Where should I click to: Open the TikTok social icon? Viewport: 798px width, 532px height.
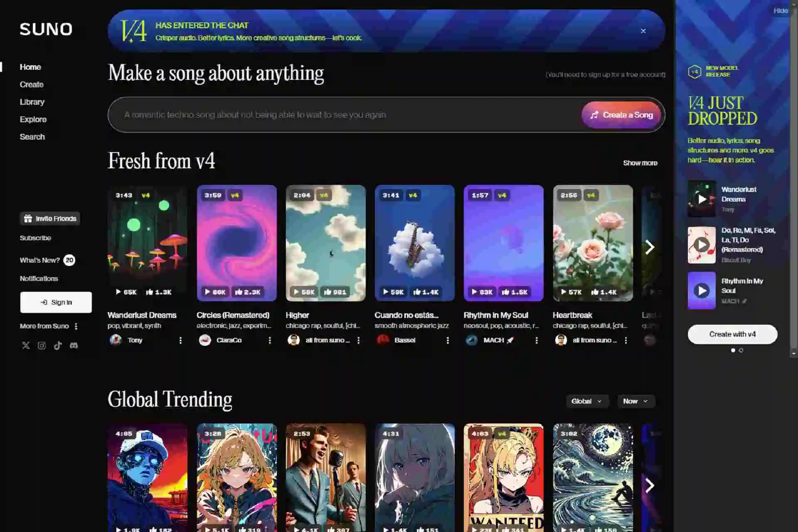(x=58, y=345)
